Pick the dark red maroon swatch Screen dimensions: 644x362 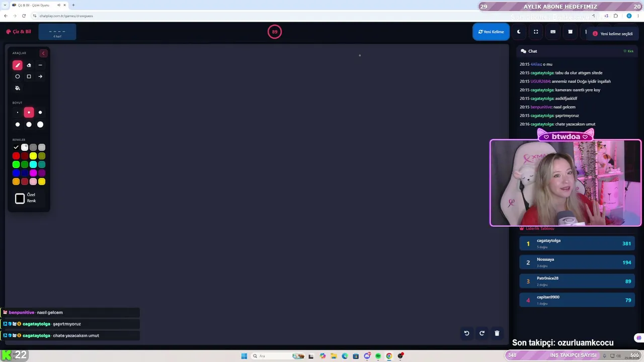coord(25,156)
